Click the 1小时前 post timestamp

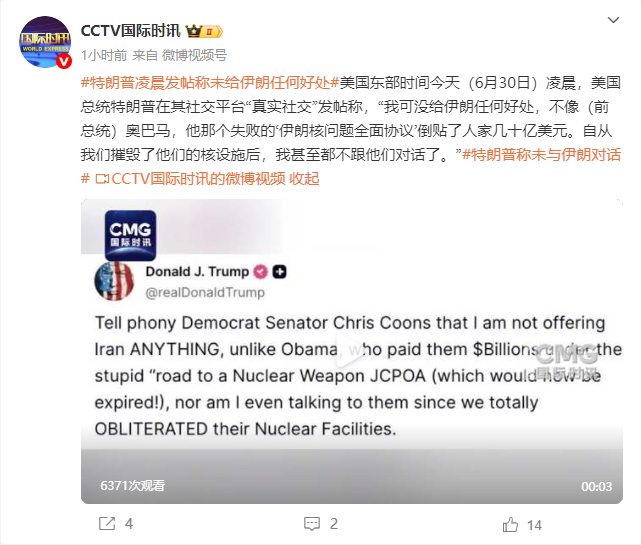104,55
